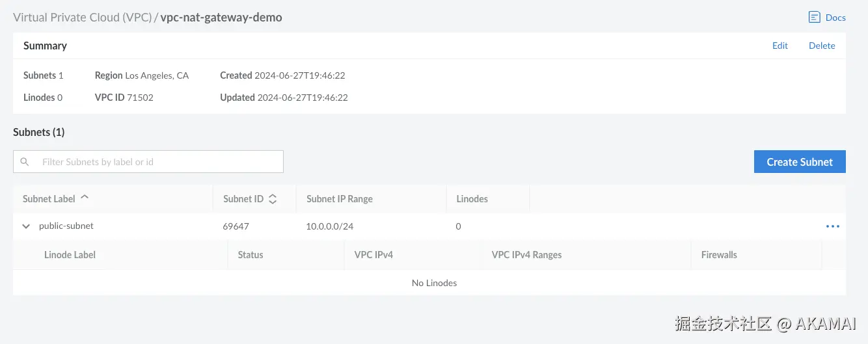
Task: Click the Subnet IP Range column header
Action: (340, 199)
